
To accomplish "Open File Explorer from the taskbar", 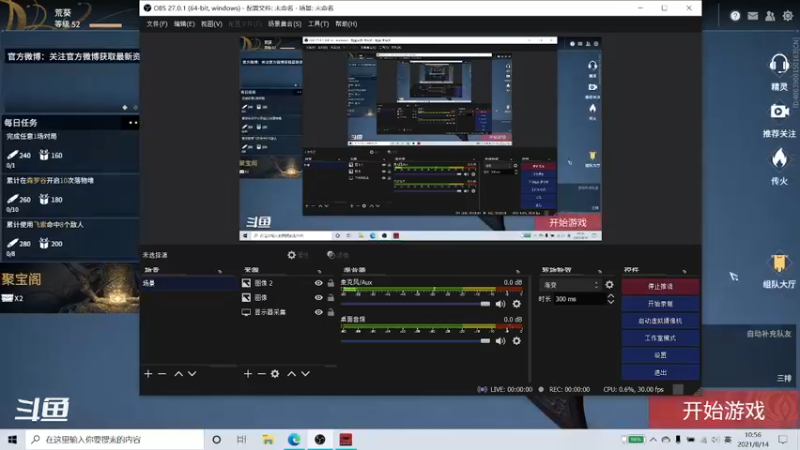I will 268,439.
